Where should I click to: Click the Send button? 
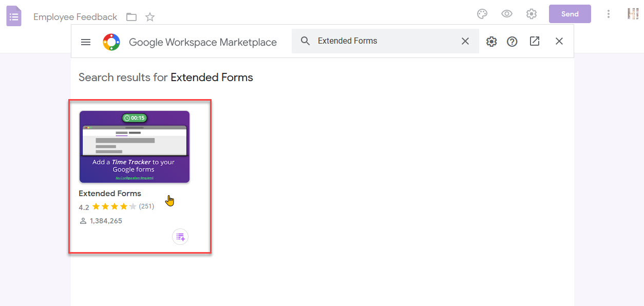point(570,14)
